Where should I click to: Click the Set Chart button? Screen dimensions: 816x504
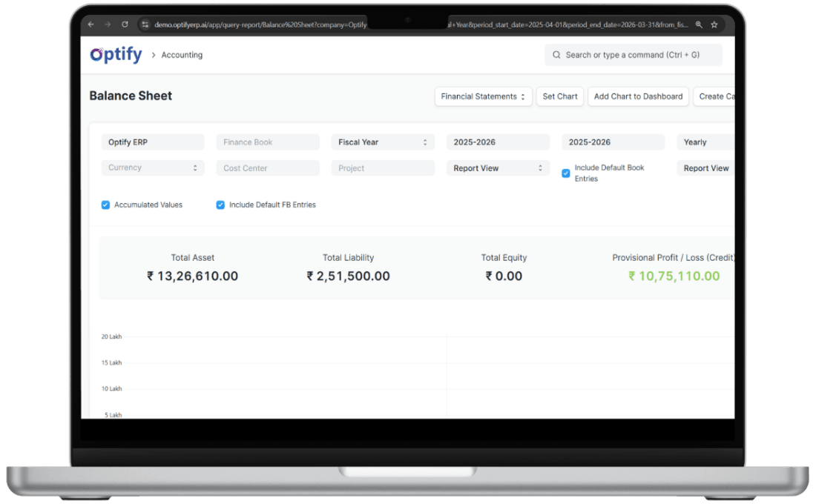[560, 96]
